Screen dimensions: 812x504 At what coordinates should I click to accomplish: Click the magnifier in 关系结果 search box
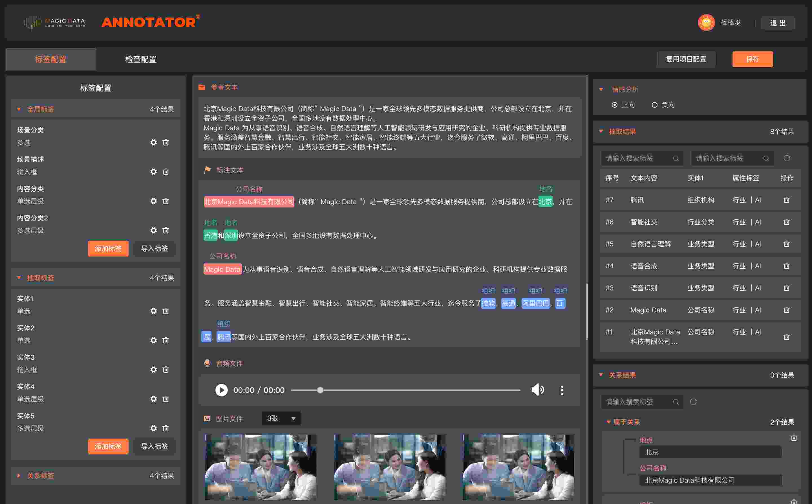click(676, 402)
